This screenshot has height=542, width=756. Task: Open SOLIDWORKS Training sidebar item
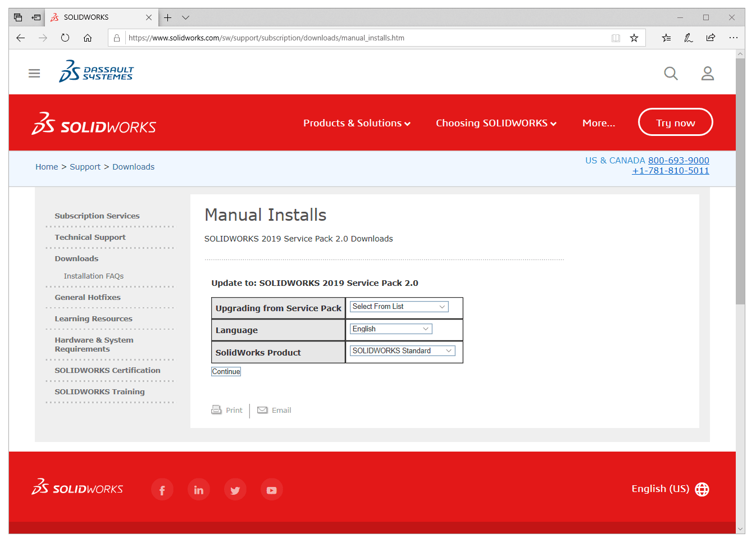(99, 391)
